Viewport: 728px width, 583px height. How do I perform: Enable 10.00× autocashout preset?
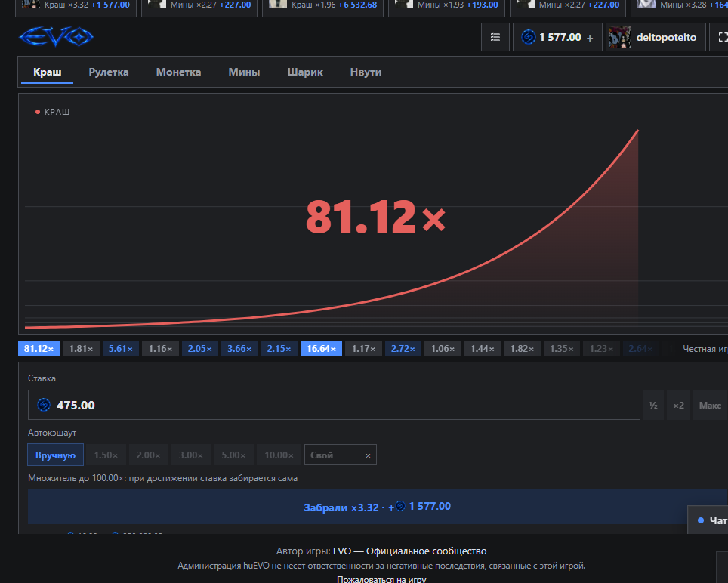(279, 455)
